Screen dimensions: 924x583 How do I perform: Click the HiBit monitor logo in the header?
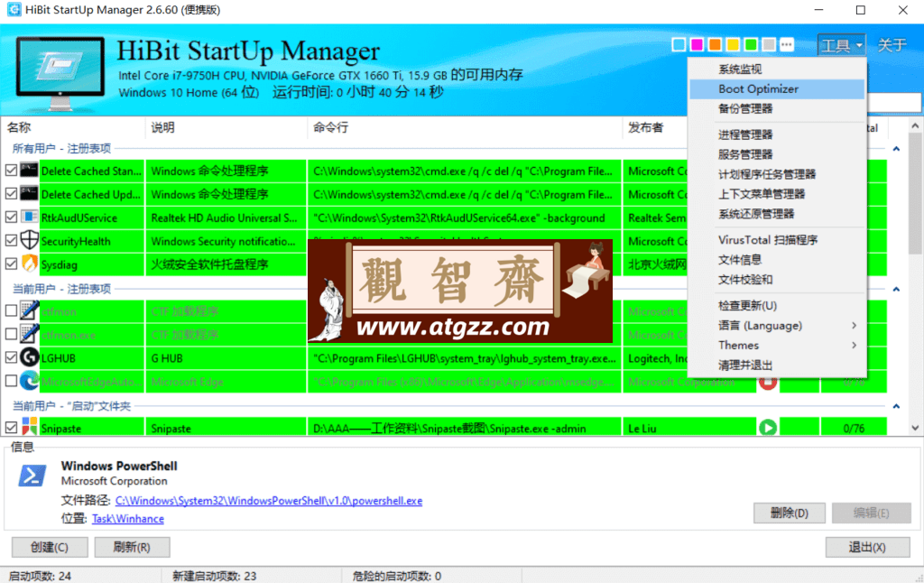60,73
